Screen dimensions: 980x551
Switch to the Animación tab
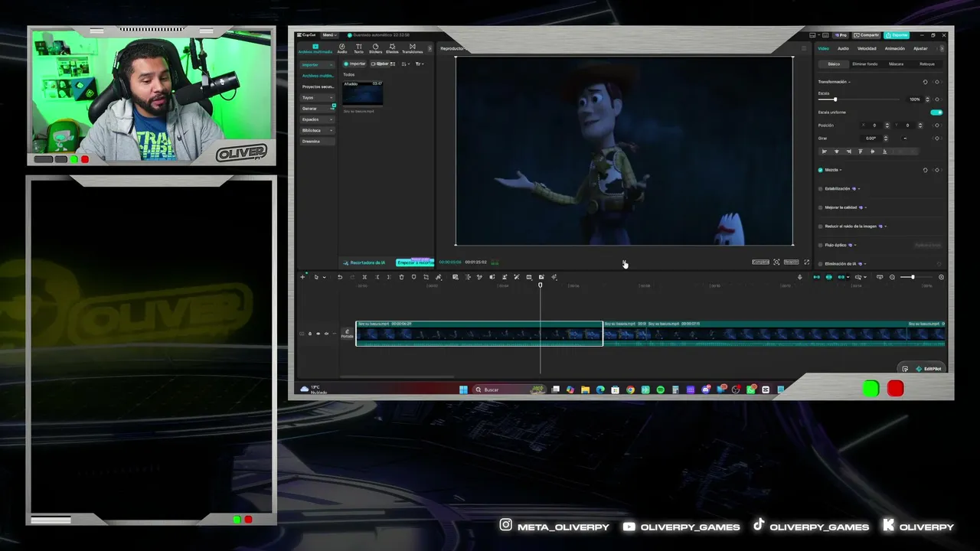894,48
